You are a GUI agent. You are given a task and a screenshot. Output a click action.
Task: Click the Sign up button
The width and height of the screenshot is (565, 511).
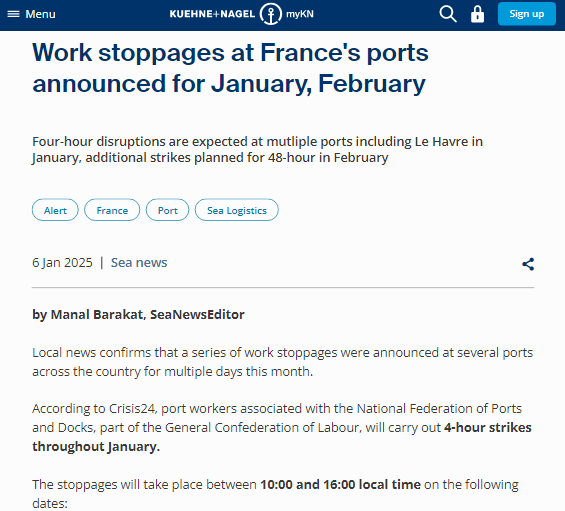(526, 14)
